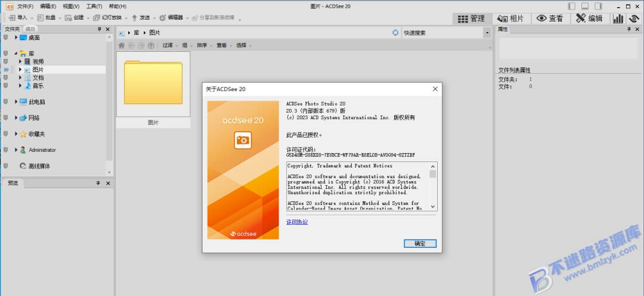Toggle the bottom panel layout icon

(585, 6)
